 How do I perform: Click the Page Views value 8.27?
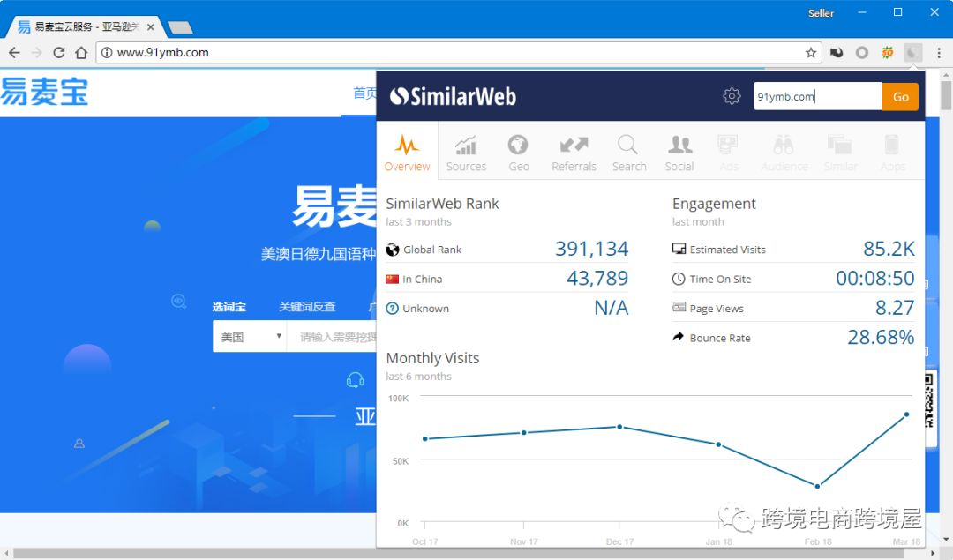pos(895,307)
